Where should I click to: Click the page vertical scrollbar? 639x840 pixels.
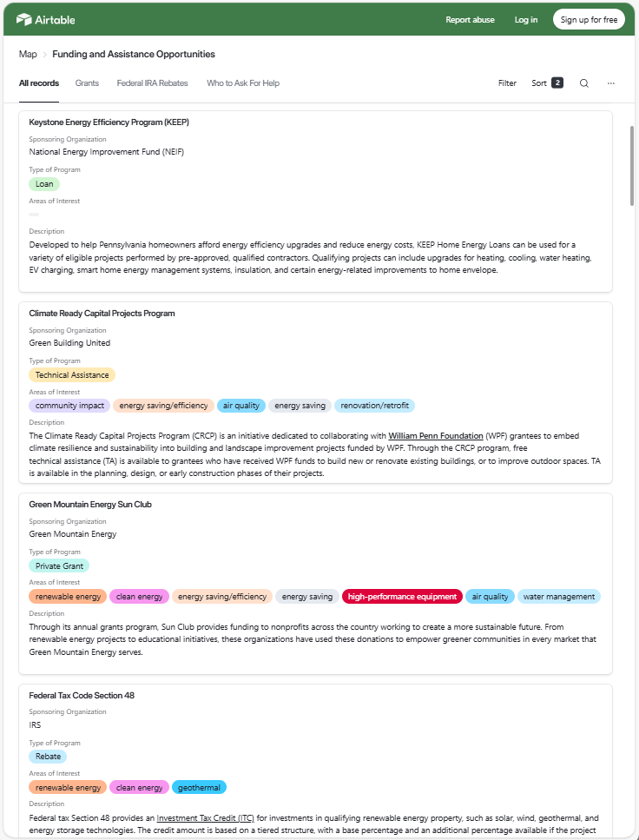click(x=632, y=165)
